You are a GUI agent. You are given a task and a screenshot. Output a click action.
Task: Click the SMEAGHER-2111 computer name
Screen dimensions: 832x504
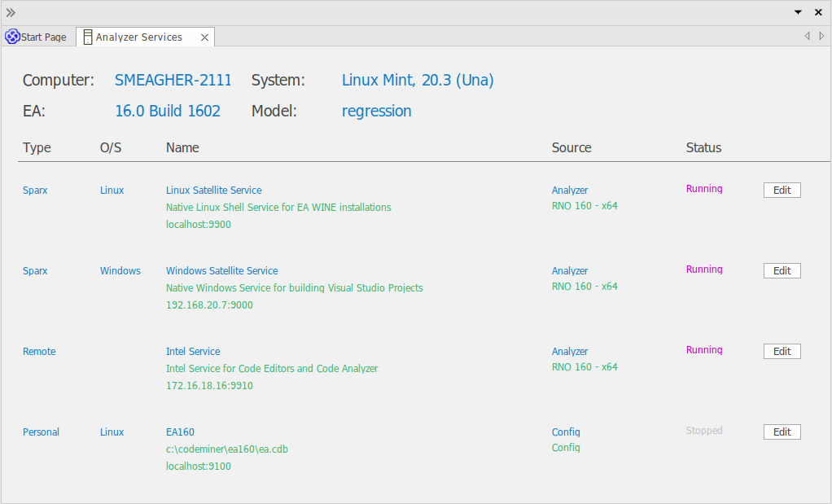(173, 81)
